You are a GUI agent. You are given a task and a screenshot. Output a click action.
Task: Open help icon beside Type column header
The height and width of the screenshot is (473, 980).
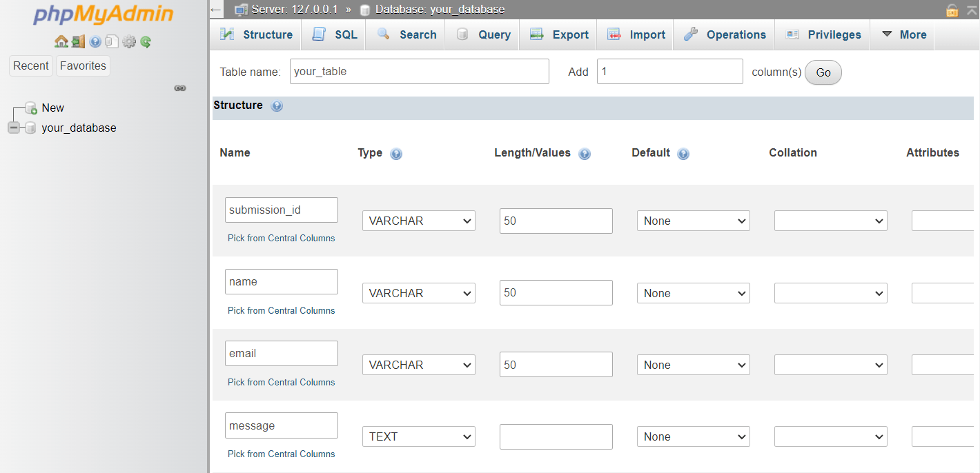click(396, 154)
